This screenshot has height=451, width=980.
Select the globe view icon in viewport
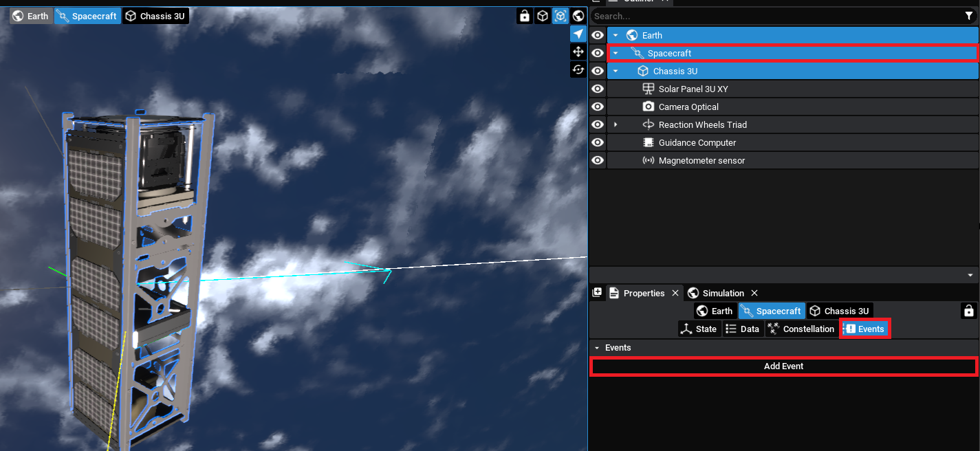578,16
